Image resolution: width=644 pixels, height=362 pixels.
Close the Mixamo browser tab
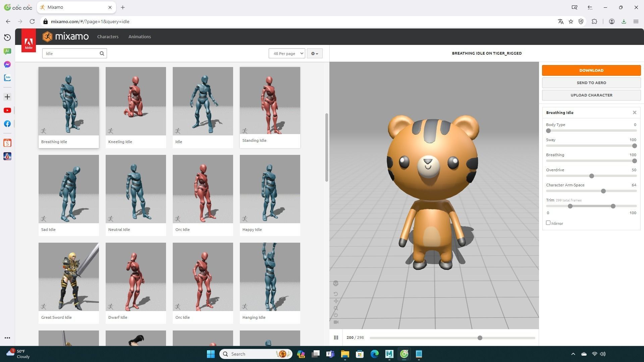[110, 7]
